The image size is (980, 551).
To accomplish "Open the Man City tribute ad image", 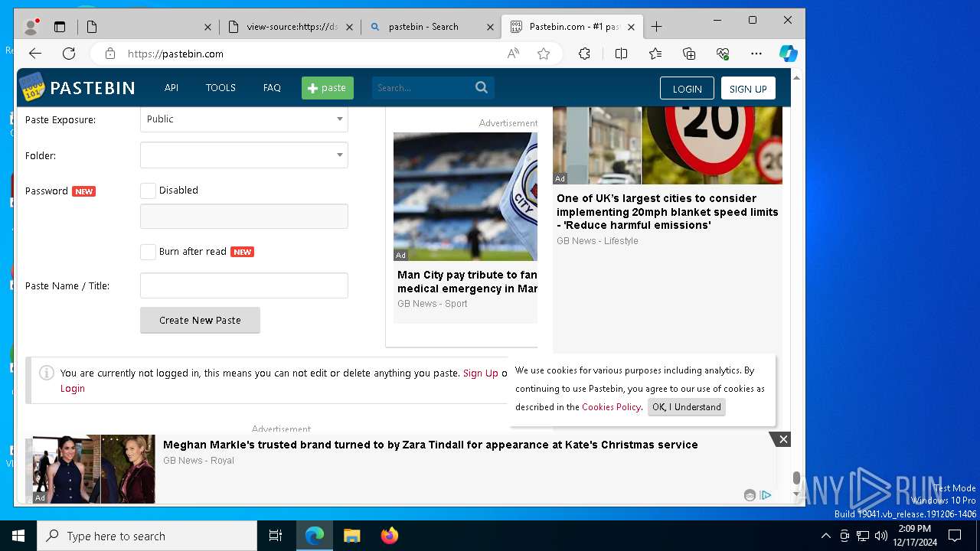I will coord(465,197).
